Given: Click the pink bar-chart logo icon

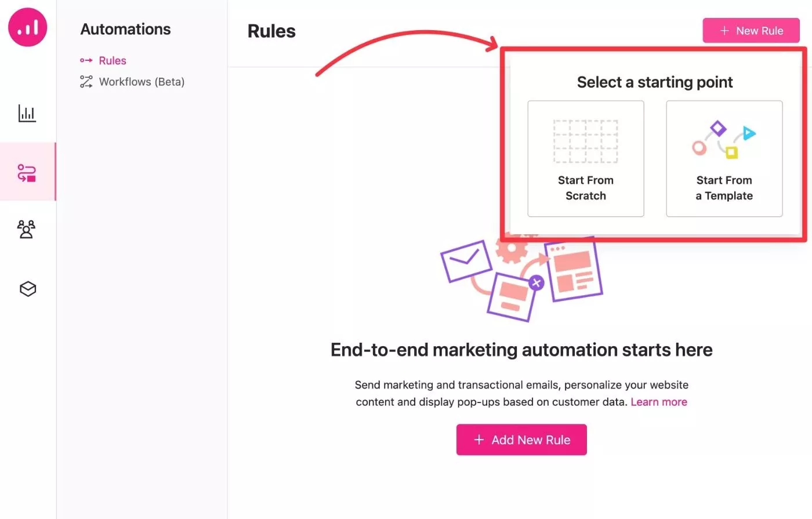Looking at the screenshot, I should [27, 27].
